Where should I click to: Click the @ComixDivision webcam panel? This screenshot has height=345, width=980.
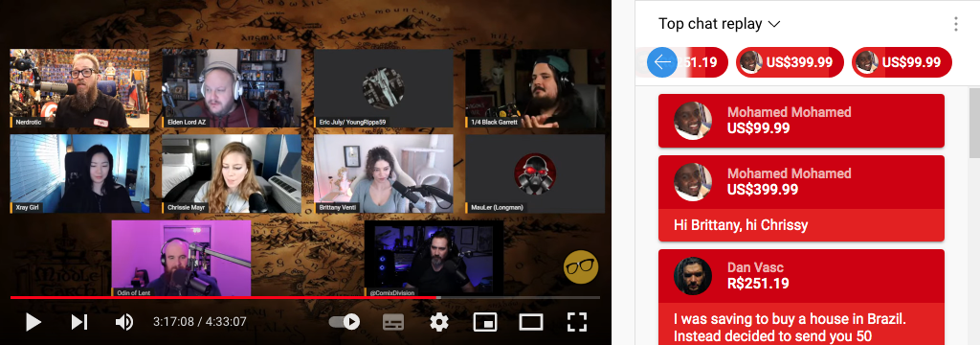tap(434, 258)
